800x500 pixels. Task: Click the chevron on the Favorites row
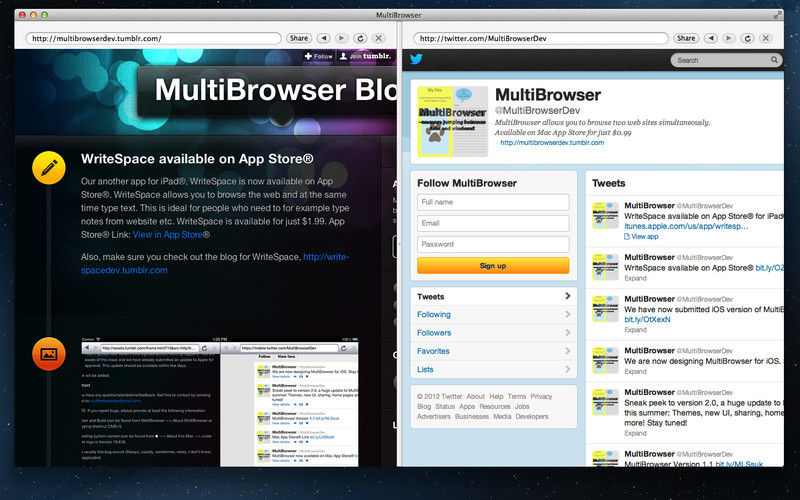tap(567, 351)
